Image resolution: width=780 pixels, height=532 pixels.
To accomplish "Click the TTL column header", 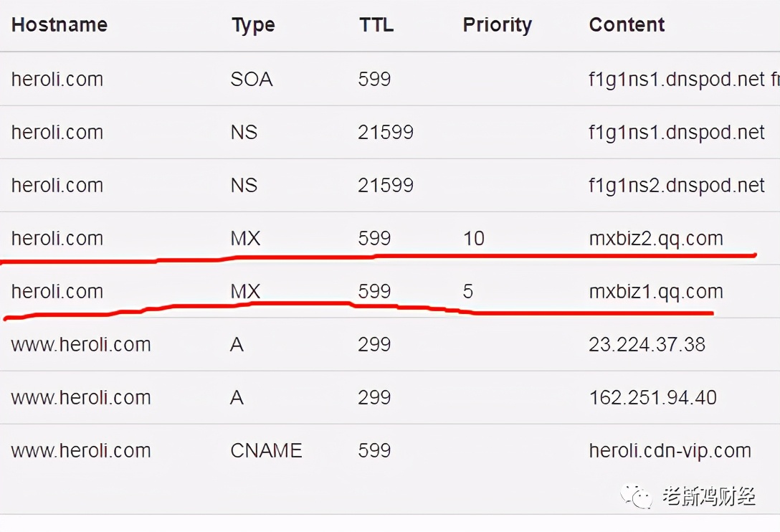I will (x=376, y=25).
